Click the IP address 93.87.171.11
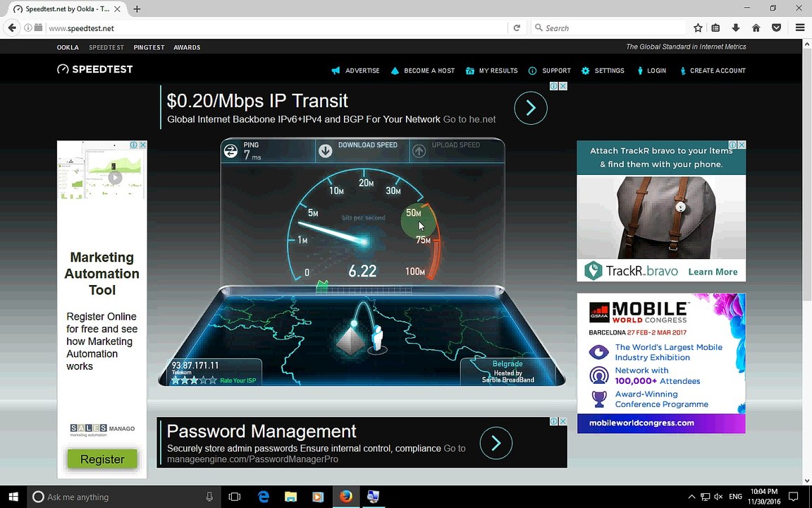 (x=195, y=365)
